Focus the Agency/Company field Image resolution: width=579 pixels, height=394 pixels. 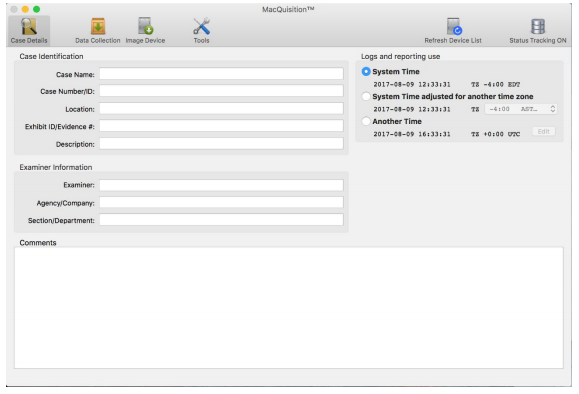[221, 202]
